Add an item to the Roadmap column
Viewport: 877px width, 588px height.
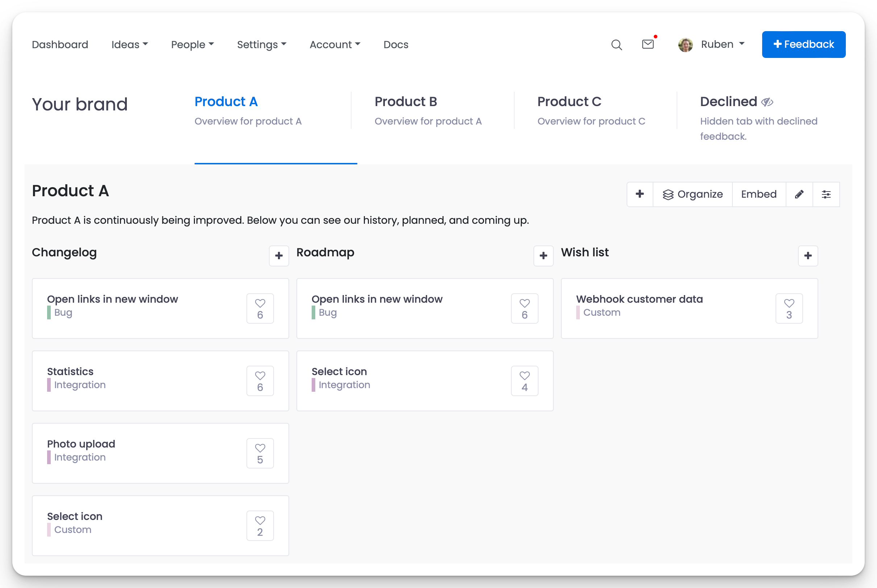tap(543, 256)
